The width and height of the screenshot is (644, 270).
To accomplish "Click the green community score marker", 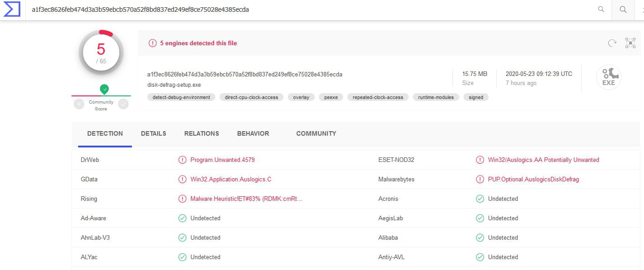I will point(104,90).
